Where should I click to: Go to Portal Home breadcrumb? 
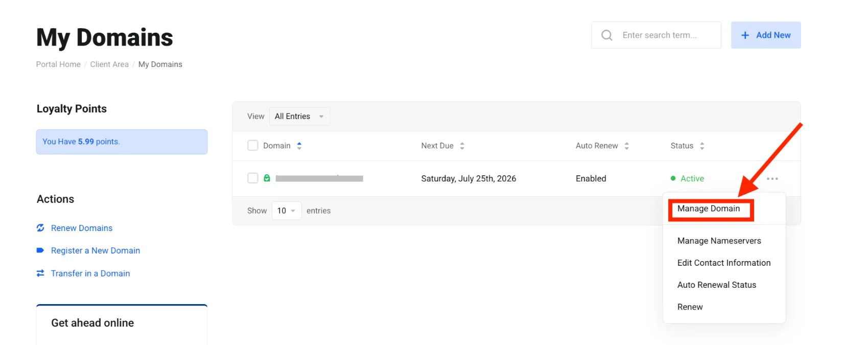(x=58, y=64)
